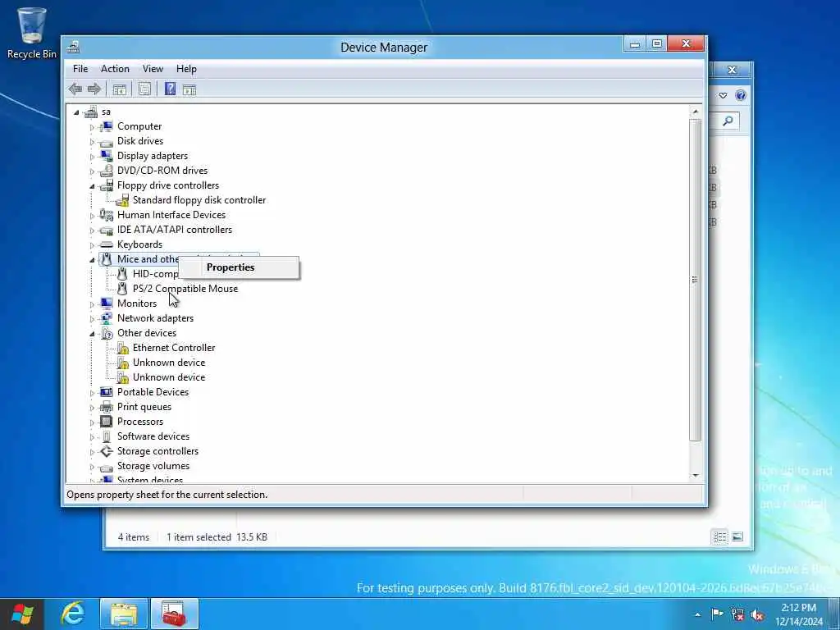The height and width of the screenshot is (630, 840).
Task: Select Standard floppy disk controller text
Action: [x=199, y=200]
